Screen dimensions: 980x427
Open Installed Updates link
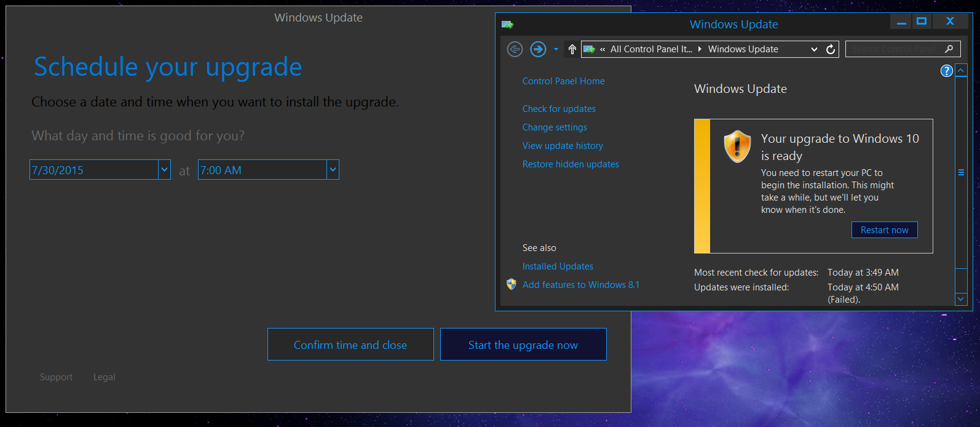coord(558,266)
